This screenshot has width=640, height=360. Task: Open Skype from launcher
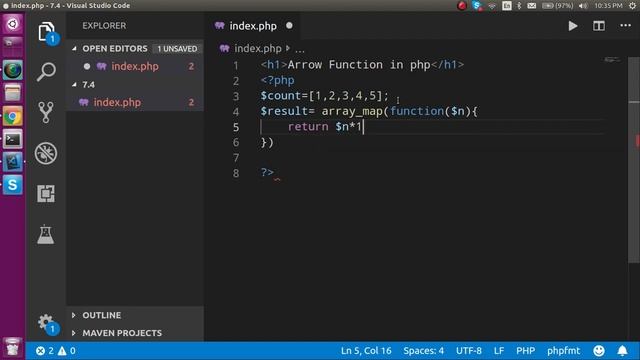[x=13, y=185]
